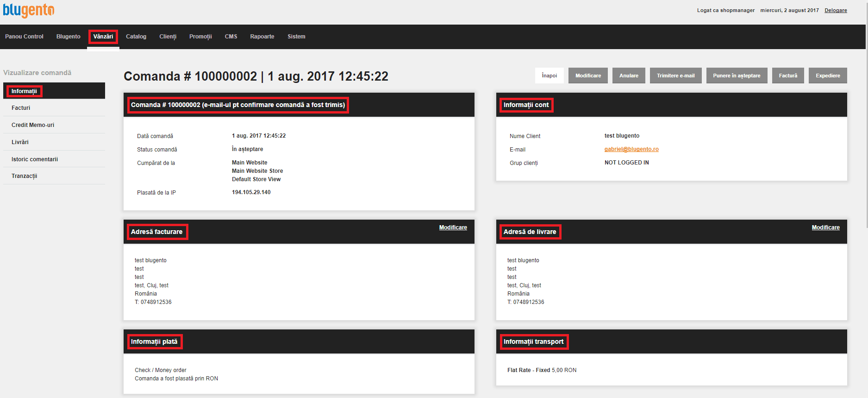Open the Rapoarte menu
Viewport: 868px width, 398px height.
[x=262, y=37]
